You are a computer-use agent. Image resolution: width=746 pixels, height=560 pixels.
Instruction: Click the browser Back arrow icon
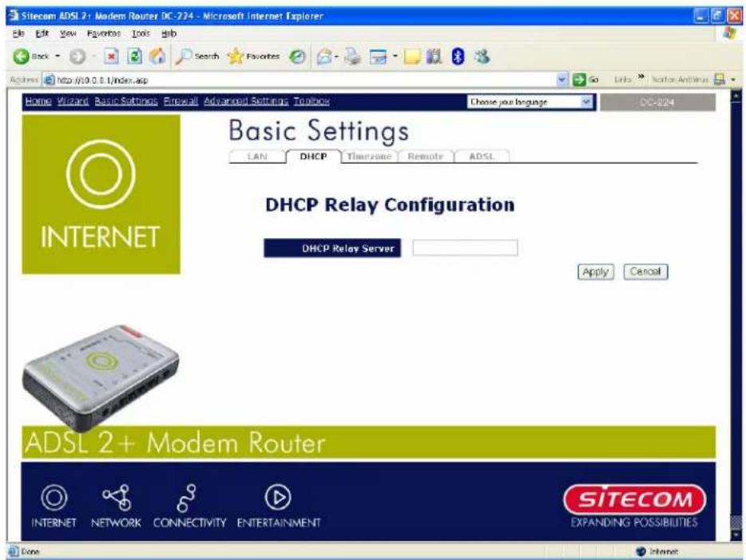coord(21,57)
